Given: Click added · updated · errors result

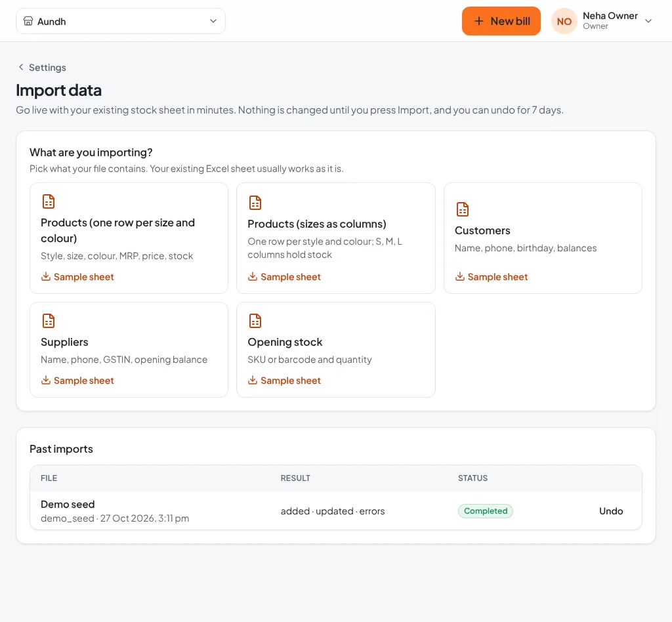Looking at the screenshot, I should [x=333, y=511].
